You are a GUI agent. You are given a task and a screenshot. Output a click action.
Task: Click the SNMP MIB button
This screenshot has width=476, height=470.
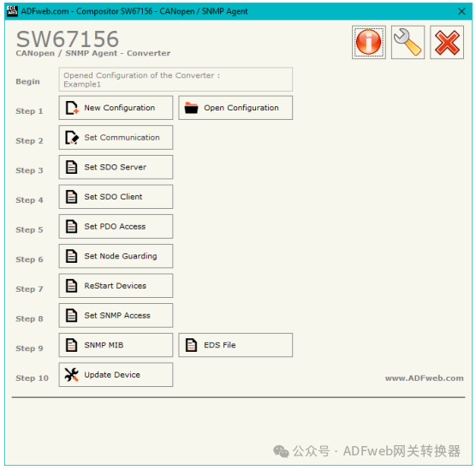(116, 345)
